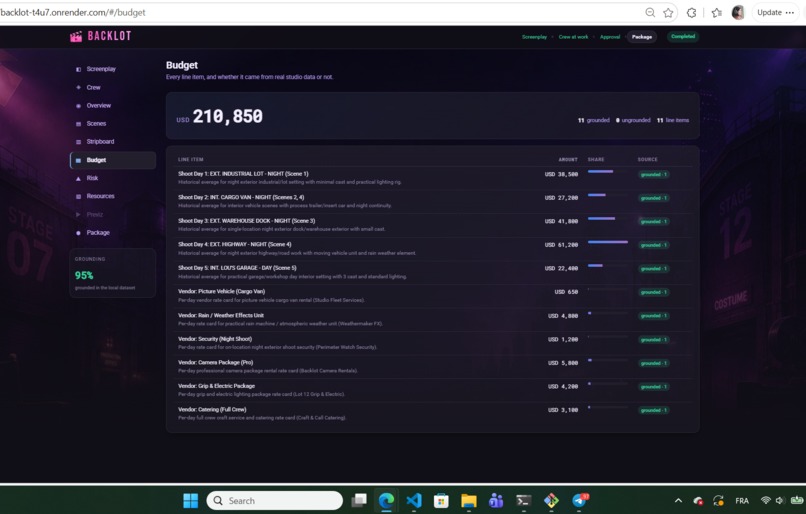Click the '11 line items' summary count
Viewport: 806px width, 514px height.
[673, 120]
